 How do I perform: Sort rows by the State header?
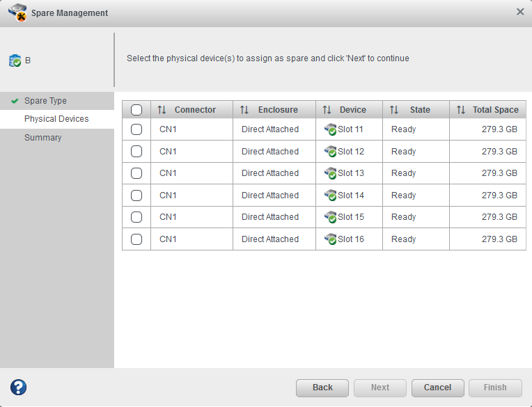pyautogui.click(x=419, y=110)
